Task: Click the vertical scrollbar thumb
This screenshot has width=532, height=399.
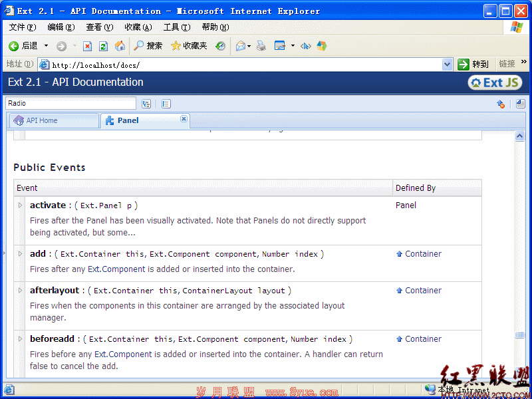Action: point(520,335)
